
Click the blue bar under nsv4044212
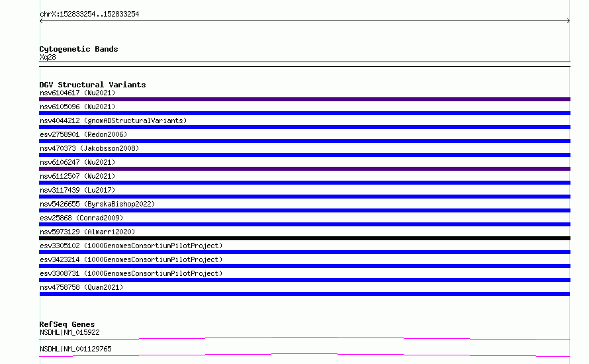pyautogui.click(x=304, y=127)
